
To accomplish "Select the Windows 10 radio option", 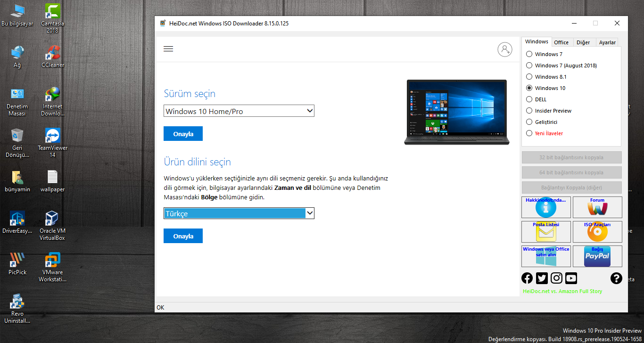I will (x=546, y=88).
